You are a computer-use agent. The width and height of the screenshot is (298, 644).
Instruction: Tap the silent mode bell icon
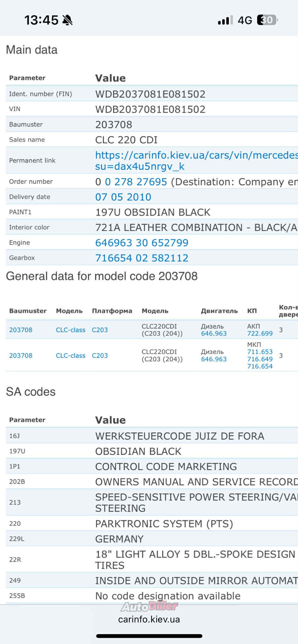pos(67,20)
